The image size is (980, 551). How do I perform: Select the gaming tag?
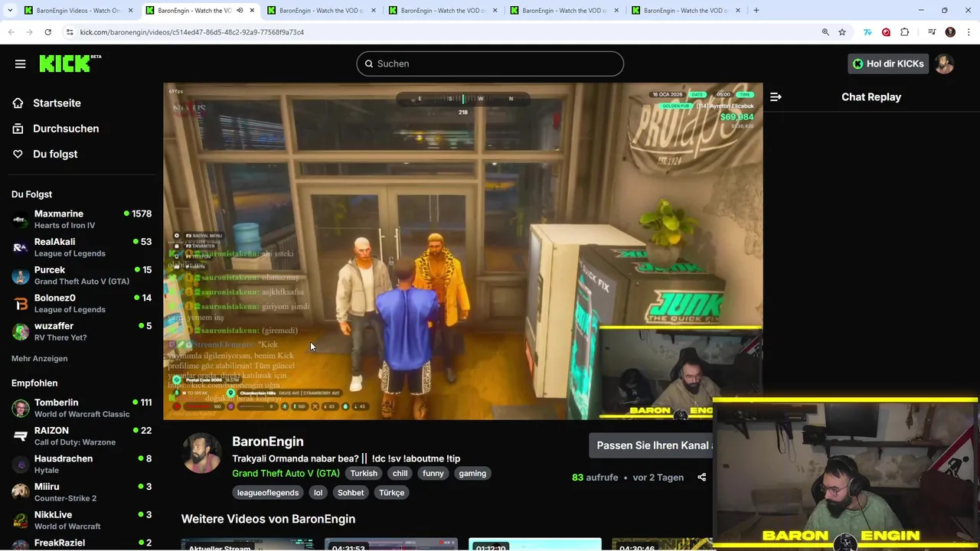[x=472, y=474]
